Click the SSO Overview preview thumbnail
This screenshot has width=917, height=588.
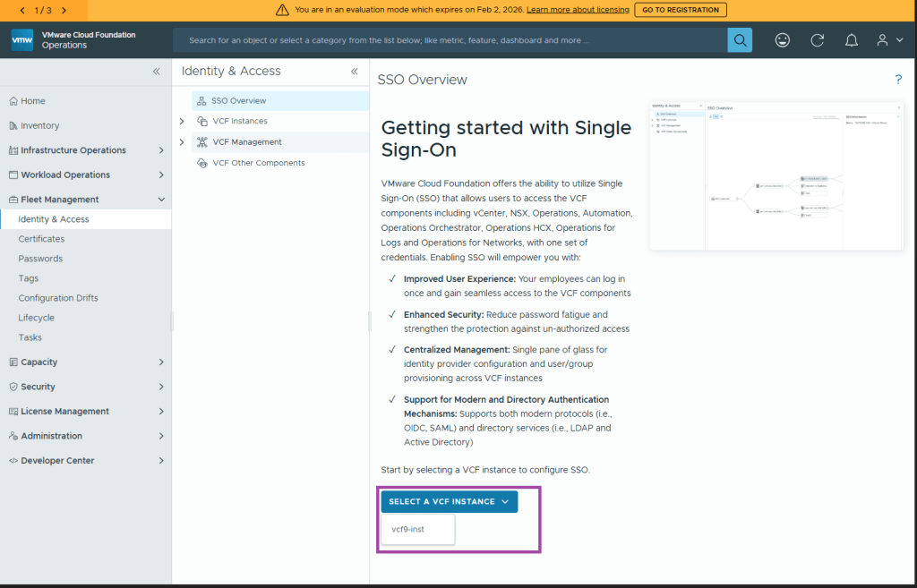777,175
